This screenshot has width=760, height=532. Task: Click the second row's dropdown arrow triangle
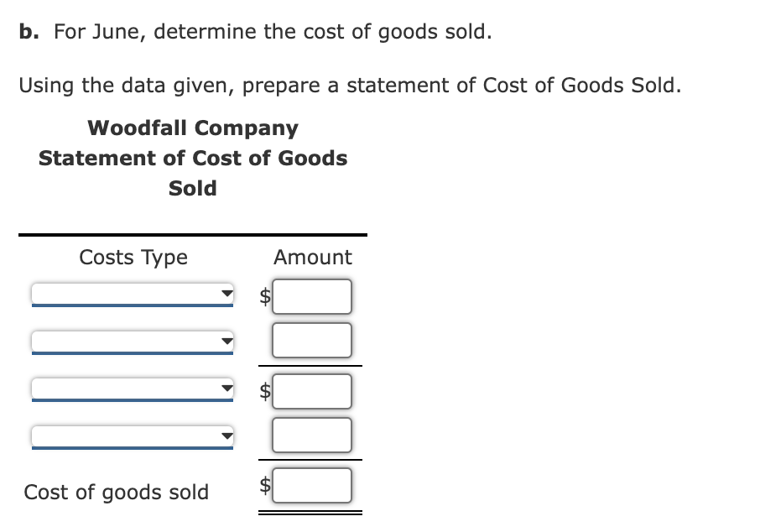(x=226, y=338)
